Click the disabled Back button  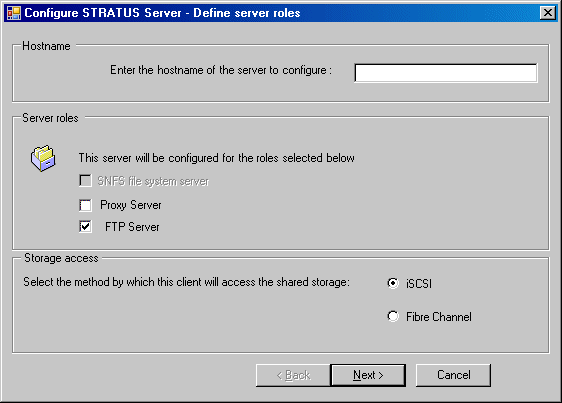[293, 375]
